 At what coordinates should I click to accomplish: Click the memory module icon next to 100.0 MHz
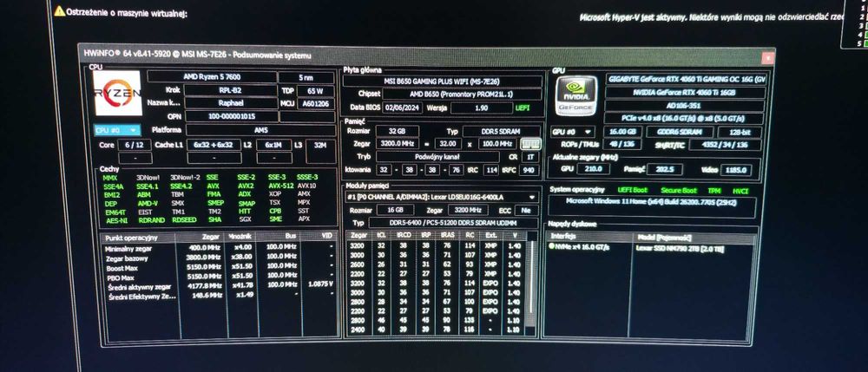tap(530, 144)
